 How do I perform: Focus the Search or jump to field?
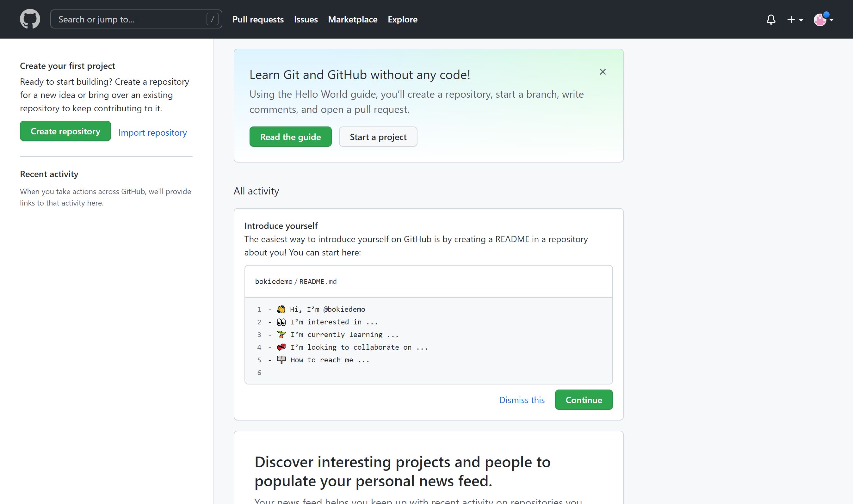tap(129, 19)
